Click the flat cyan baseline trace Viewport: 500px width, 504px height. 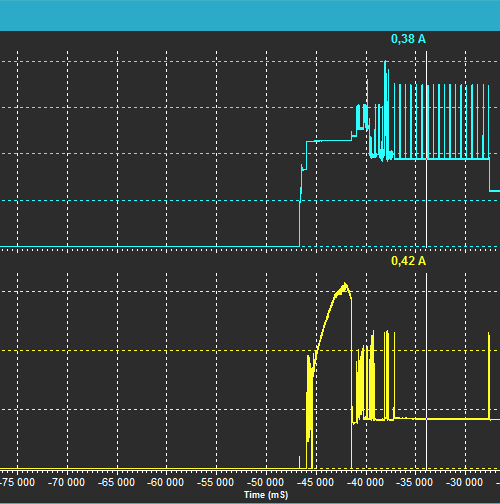[x=150, y=246]
